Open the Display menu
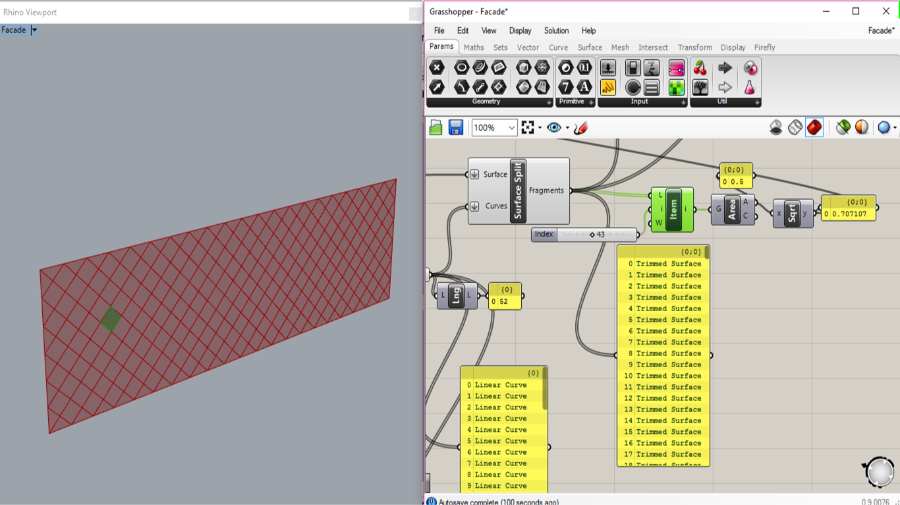Viewport: 900px width, 505px height. (x=520, y=30)
